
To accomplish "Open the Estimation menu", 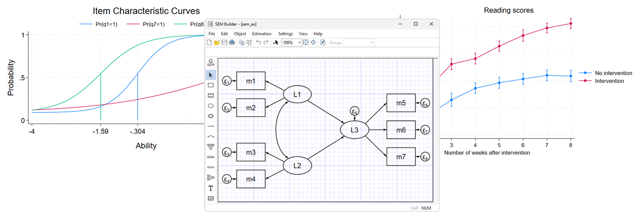I will 261,34.
